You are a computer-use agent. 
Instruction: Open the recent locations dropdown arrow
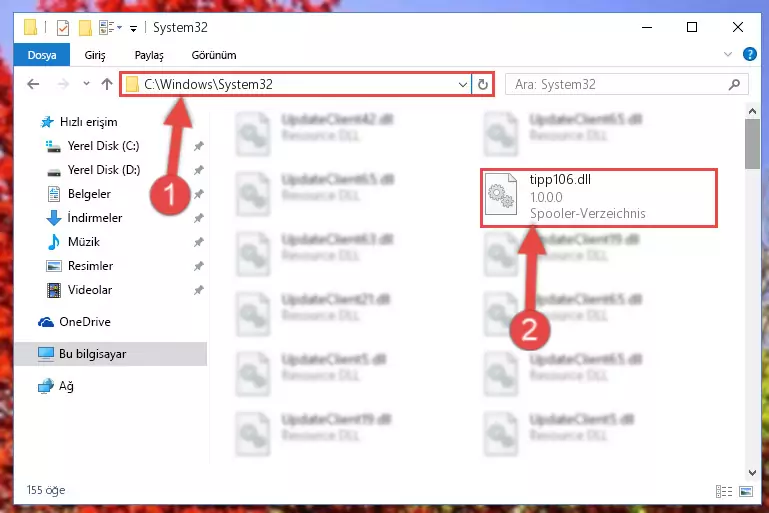86,84
